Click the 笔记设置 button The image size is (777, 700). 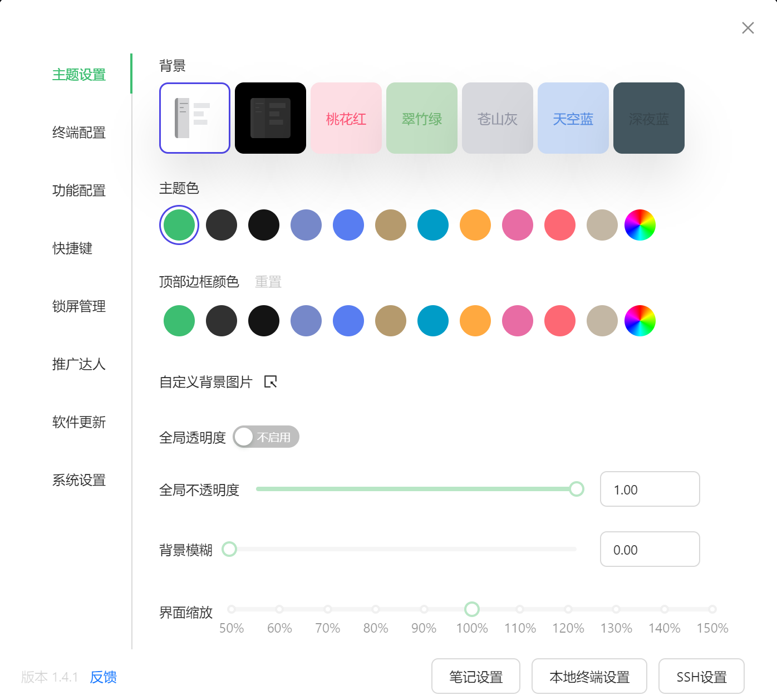(x=476, y=677)
